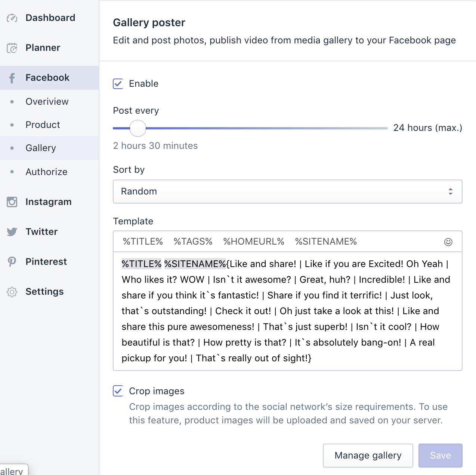Uncheck the Enable checkbox

[x=118, y=84]
